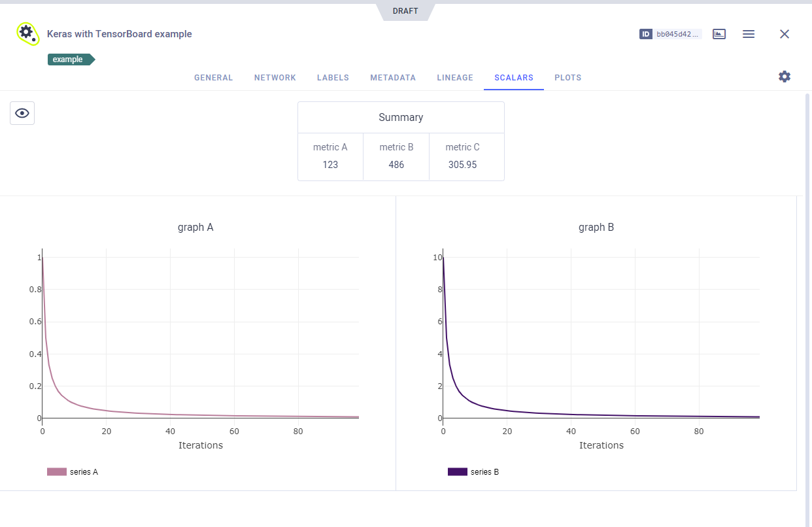Image resolution: width=812 pixels, height=527 pixels.
Task: Open the Lineage tab
Action: 454,78
